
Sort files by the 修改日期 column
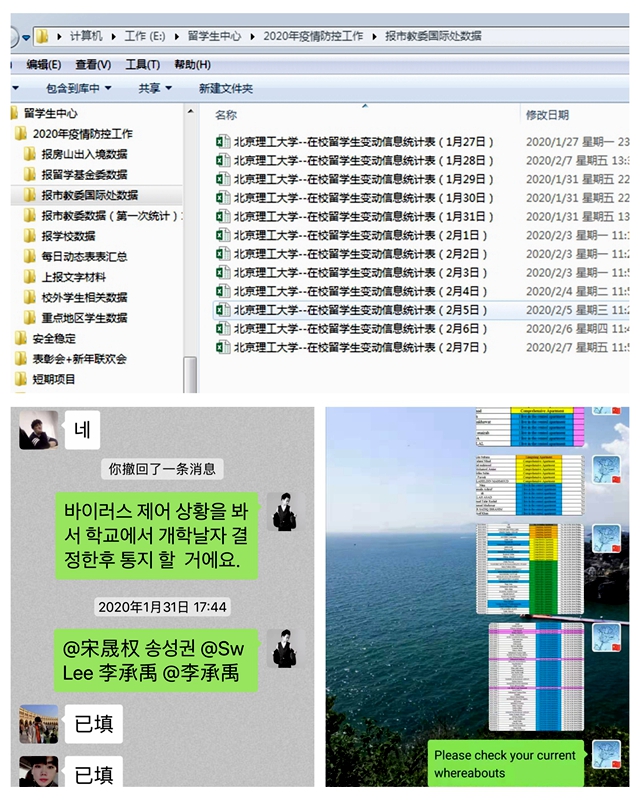[547, 115]
